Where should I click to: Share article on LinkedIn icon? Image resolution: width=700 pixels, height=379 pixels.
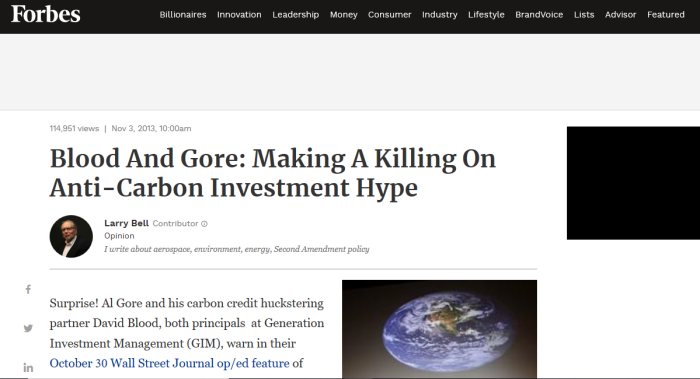click(x=28, y=368)
